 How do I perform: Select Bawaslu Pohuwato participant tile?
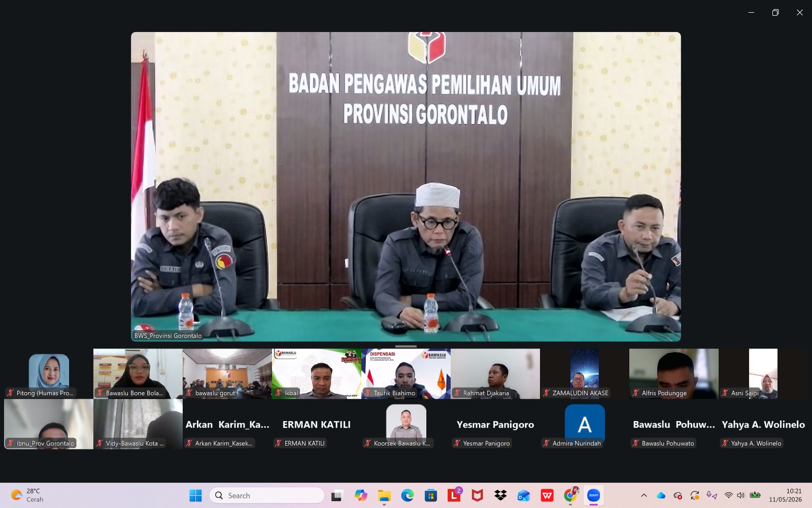[x=674, y=424]
